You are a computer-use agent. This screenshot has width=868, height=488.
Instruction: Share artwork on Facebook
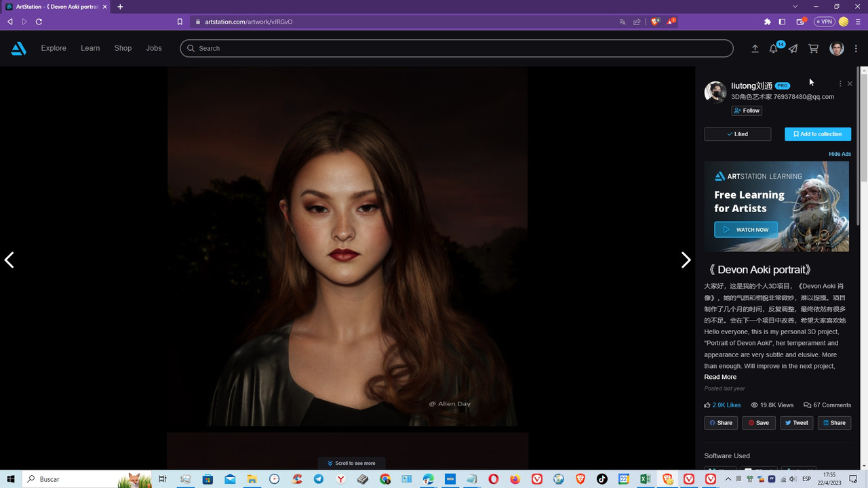click(x=721, y=422)
